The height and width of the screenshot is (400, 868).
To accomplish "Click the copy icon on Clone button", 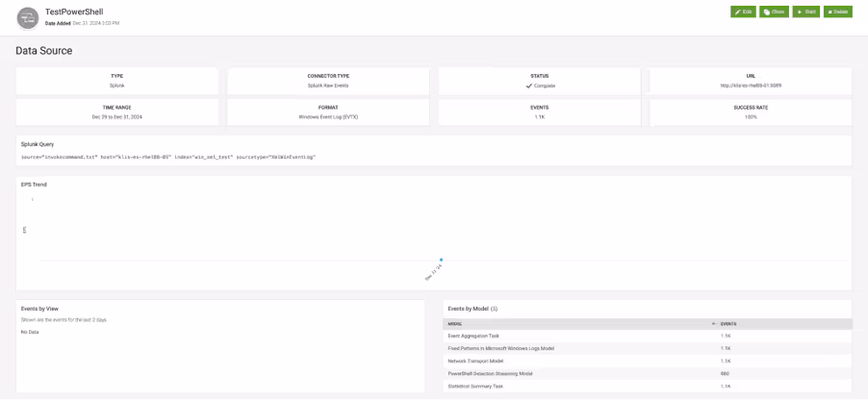I will point(767,12).
